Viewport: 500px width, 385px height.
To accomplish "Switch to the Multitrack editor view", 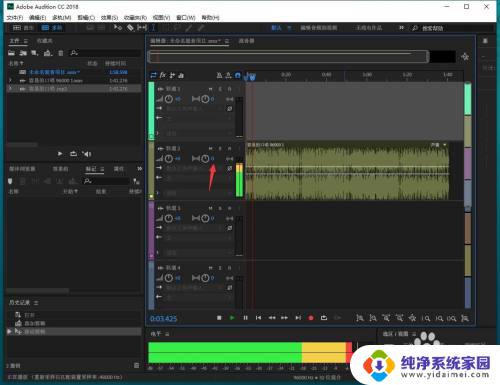I will (52, 28).
